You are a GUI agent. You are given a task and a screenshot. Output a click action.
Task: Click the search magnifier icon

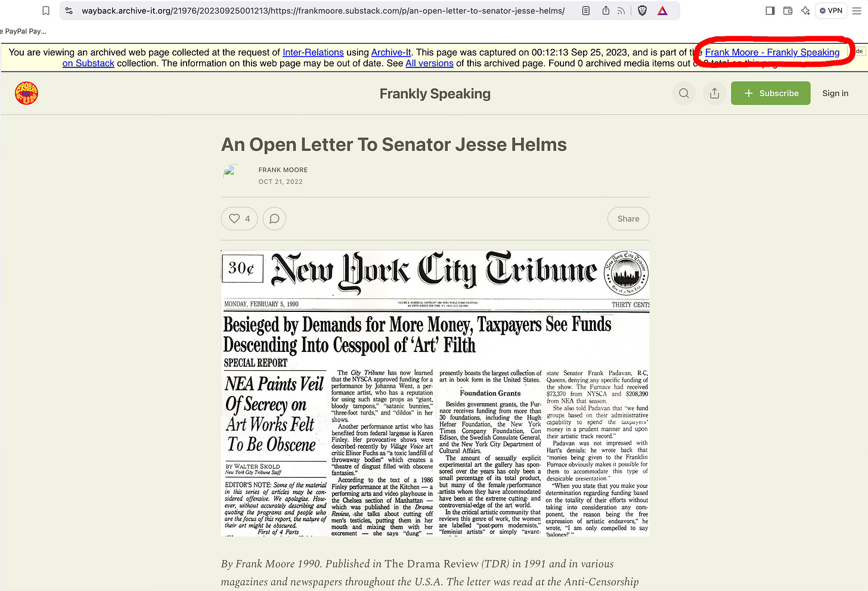coord(684,93)
